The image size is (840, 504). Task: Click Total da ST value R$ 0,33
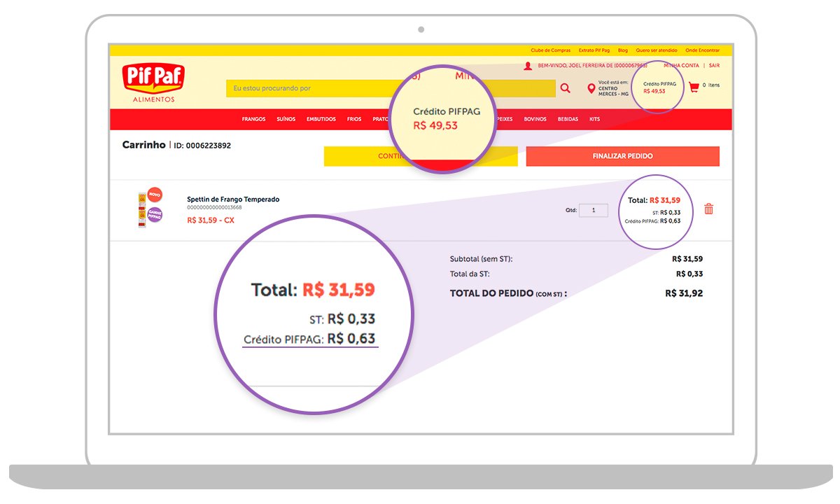click(689, 274)
